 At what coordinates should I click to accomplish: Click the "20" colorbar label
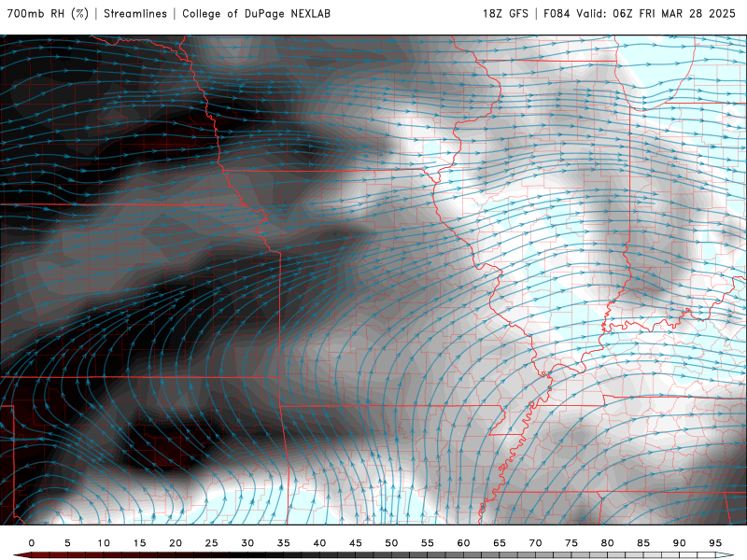tap(176, 543)
